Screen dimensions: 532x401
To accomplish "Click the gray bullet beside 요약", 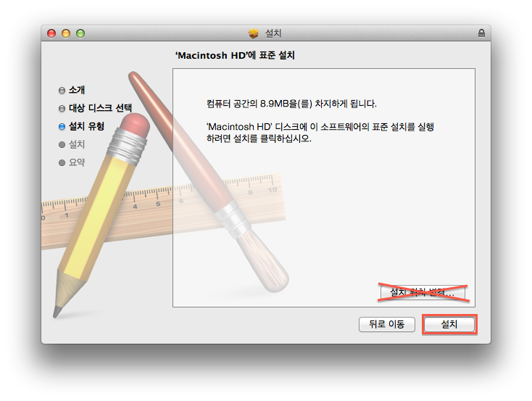I will [x=62, y=162].
